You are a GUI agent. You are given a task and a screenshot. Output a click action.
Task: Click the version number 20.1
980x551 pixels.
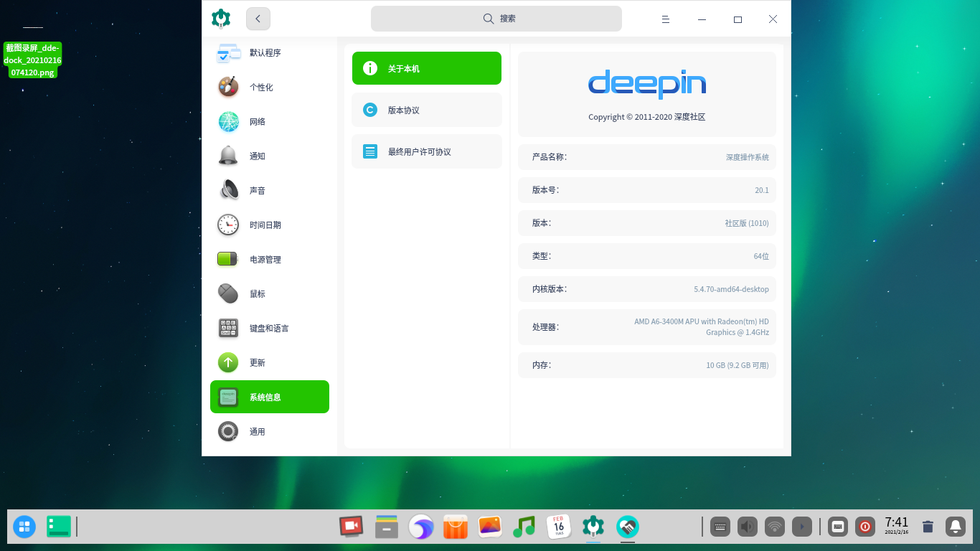[x=761, y=190]
